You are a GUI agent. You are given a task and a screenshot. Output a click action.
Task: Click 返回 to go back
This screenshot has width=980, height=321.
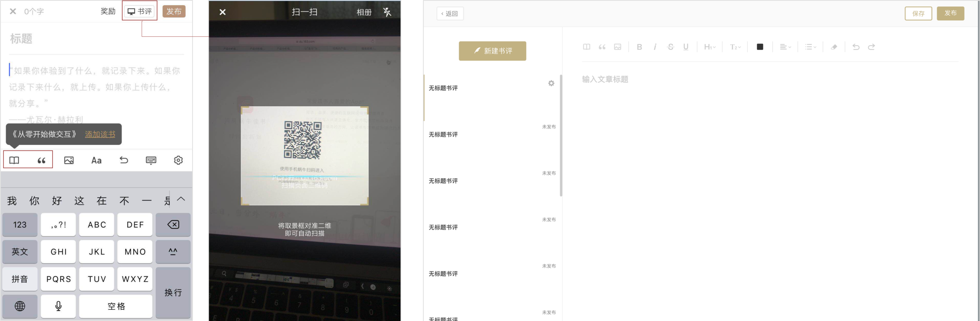450,14
